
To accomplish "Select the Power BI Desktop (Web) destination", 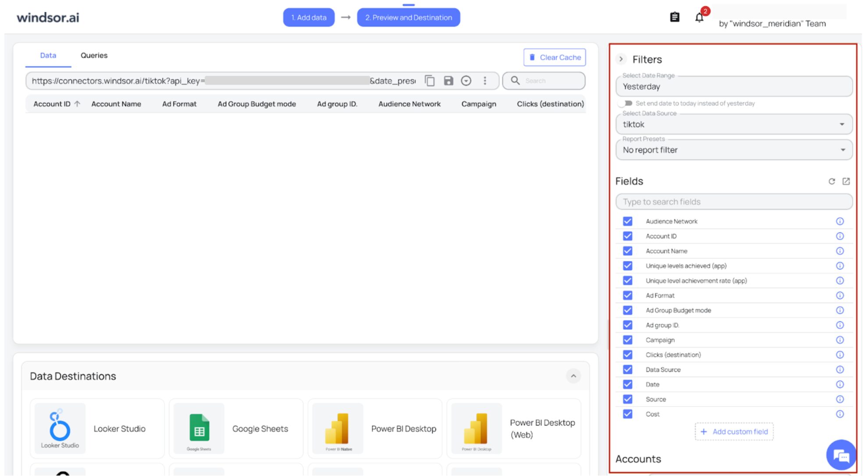I will pyautogui.click(x=514, y=429).
